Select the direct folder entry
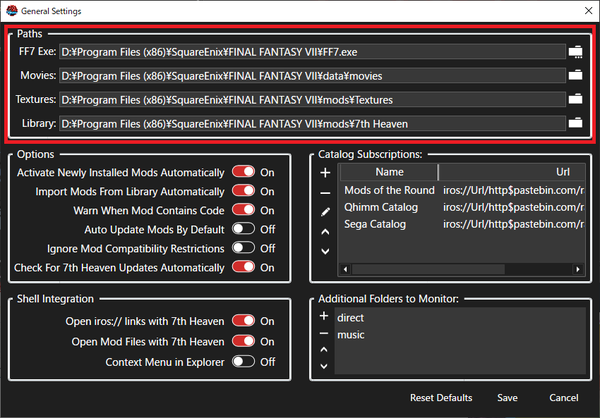 point(350,318)
